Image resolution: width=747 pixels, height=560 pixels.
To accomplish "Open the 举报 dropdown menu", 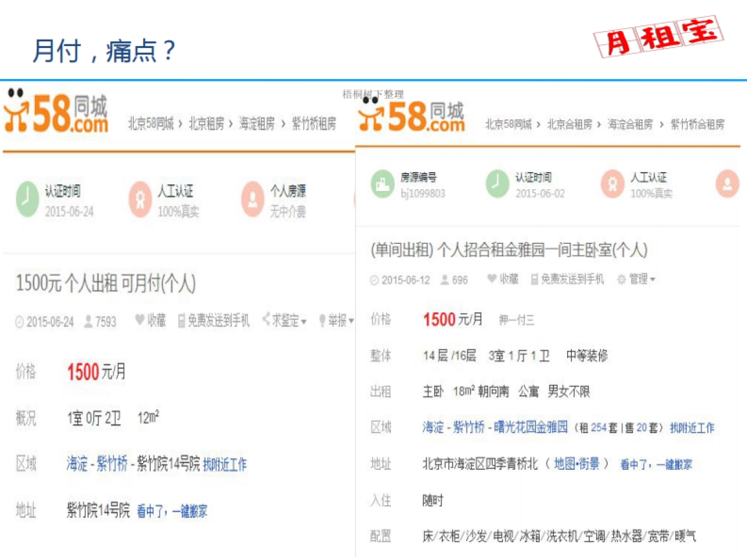I will [x=336, y=320].
